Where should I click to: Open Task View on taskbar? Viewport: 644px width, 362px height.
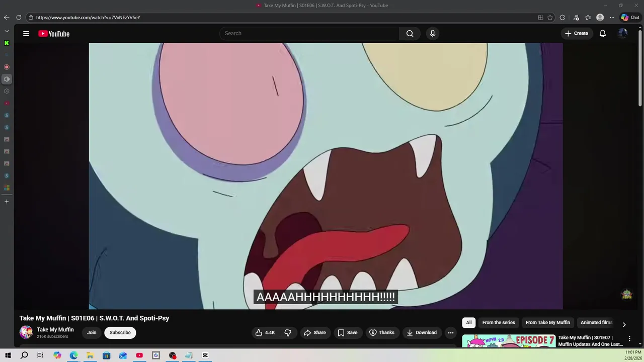coord(40,355)
